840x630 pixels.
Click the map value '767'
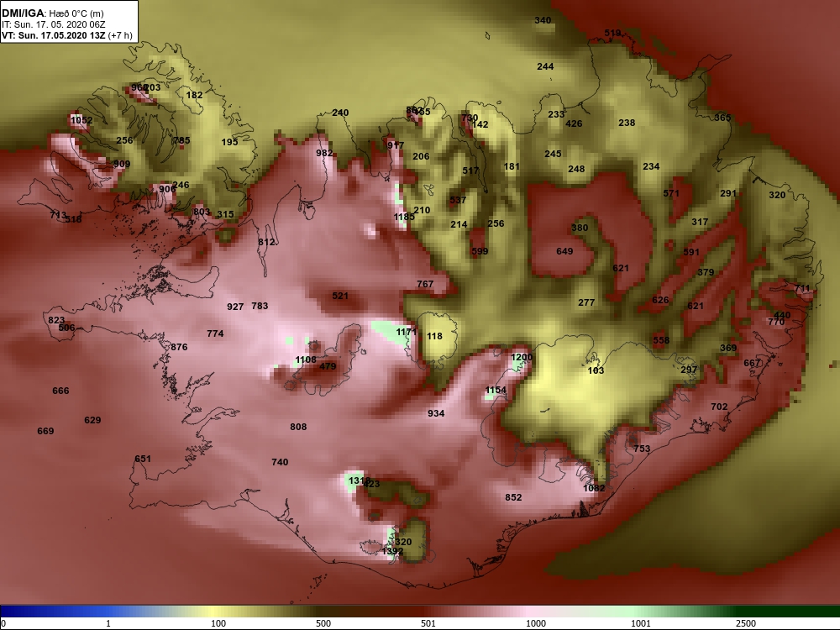[x=425, y=284]
